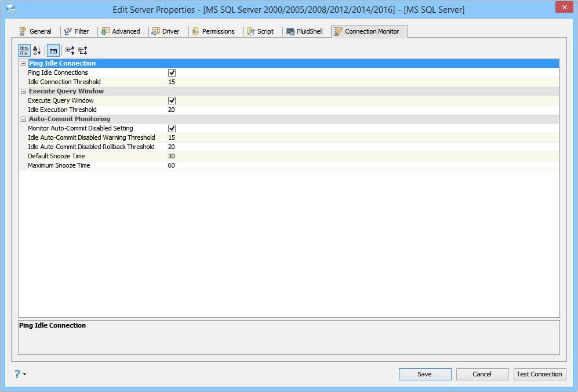Toggle the description area toolbar icon

(x=53, y=50)
